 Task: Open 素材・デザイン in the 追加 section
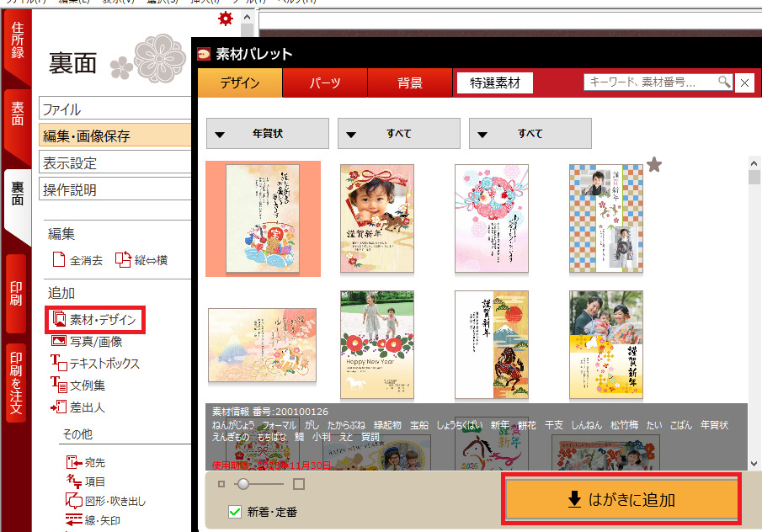tap(94, 320)
